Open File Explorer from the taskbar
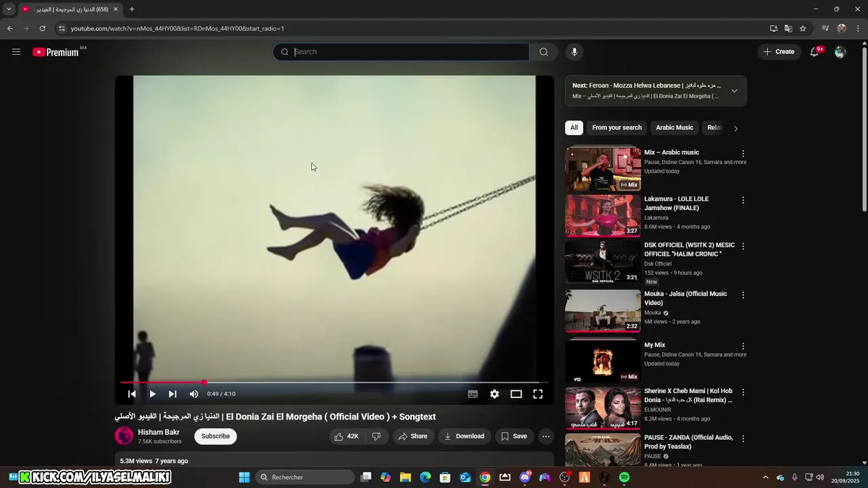 (x=406, y=477)
